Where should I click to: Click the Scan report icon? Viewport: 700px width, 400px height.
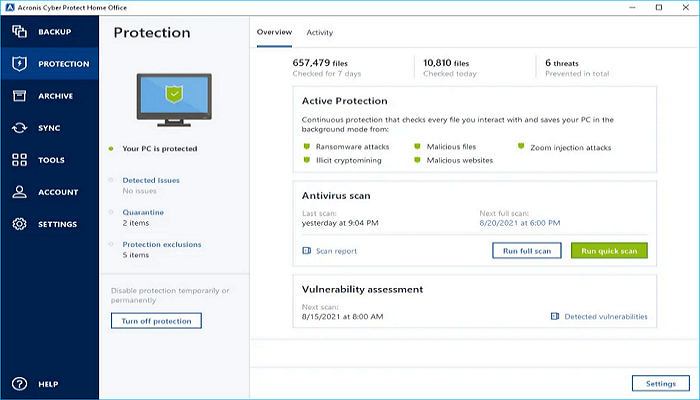tap(307, 251)
